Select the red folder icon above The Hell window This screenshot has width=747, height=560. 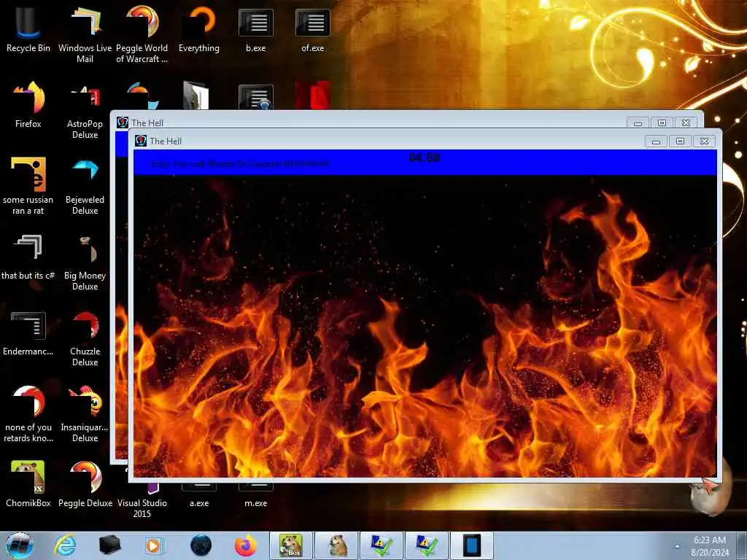pyautogui.click(x=312, y=96)
